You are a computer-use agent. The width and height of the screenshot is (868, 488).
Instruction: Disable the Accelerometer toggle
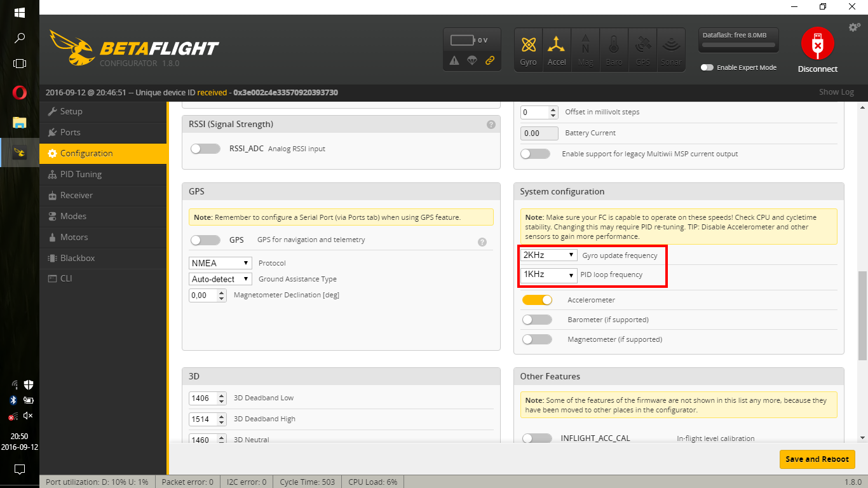click(537, 300)
